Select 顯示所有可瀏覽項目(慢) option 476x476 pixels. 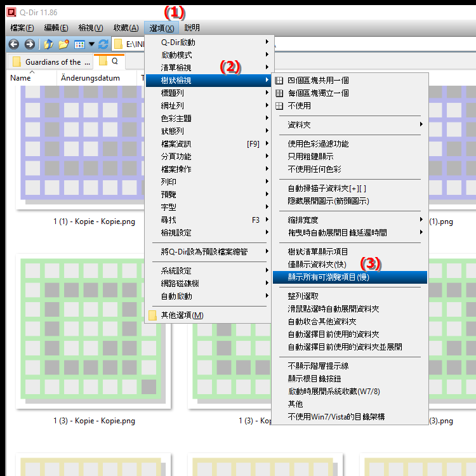350,277
